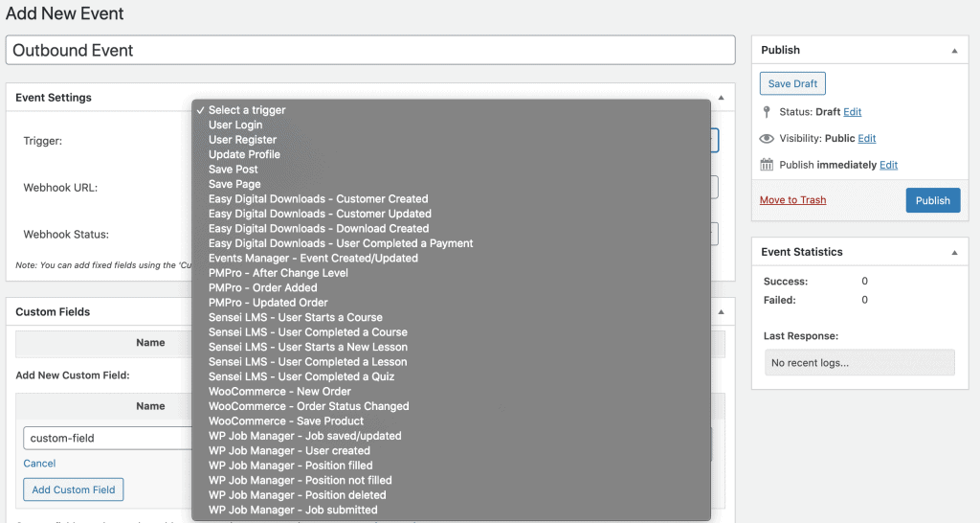The height and width of the screenshot is (523, 980).
Task: Choose Update Profile trigger
Action: (451, 154)
